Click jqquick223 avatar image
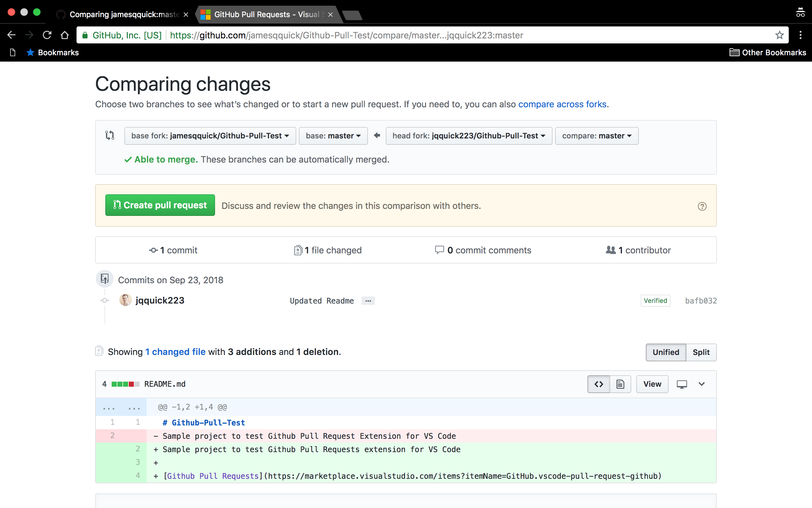Viewport: 812px width, 508px height. [126, 300]
